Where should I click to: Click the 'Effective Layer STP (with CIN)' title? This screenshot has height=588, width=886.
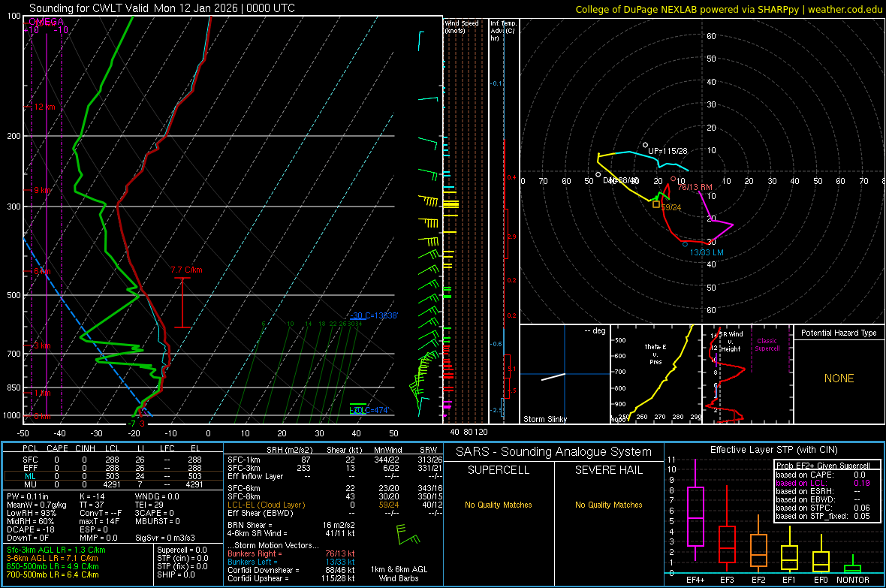773,450
